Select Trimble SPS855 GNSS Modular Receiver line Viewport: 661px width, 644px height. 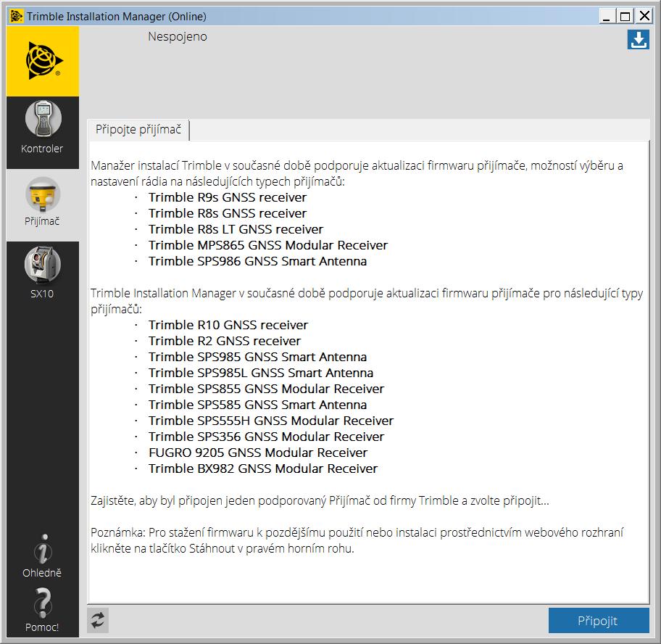pos(266,389)
